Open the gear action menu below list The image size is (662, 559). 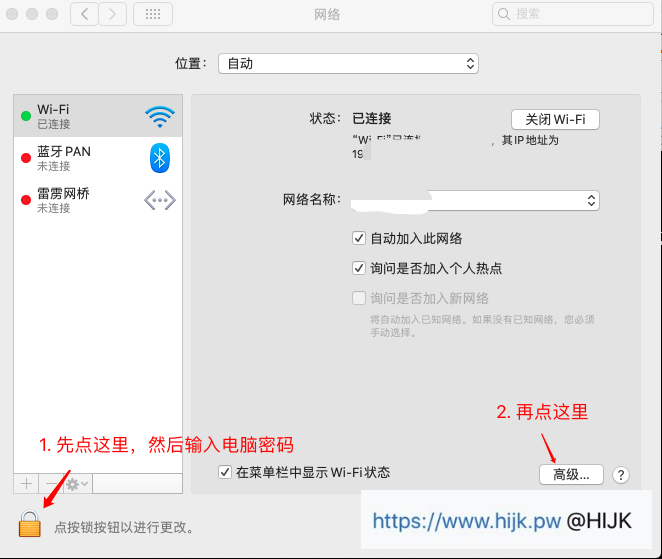click(x=78, y=483)
